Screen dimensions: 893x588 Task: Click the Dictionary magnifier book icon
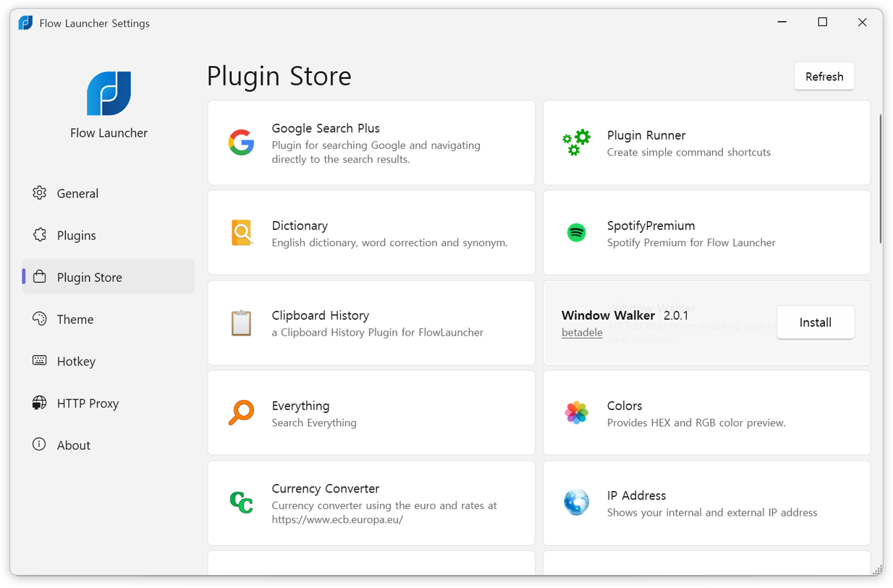point(242,233)
